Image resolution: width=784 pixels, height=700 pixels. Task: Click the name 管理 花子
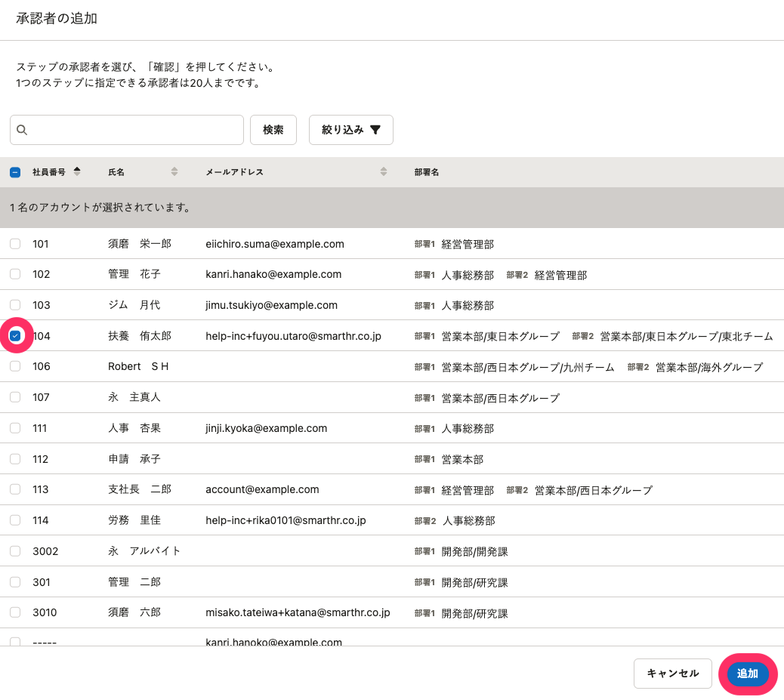[x=134, y=274]
